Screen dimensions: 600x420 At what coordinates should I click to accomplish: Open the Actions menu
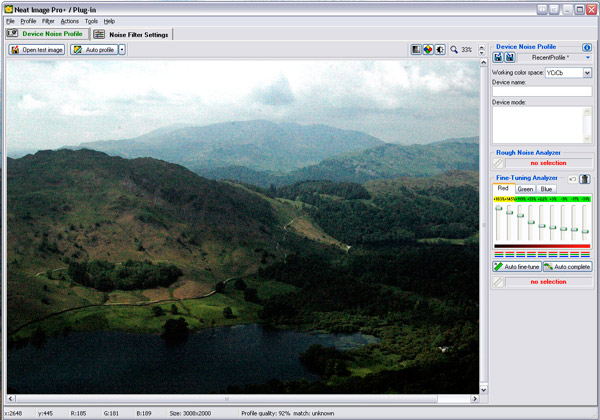coord(70,21)
